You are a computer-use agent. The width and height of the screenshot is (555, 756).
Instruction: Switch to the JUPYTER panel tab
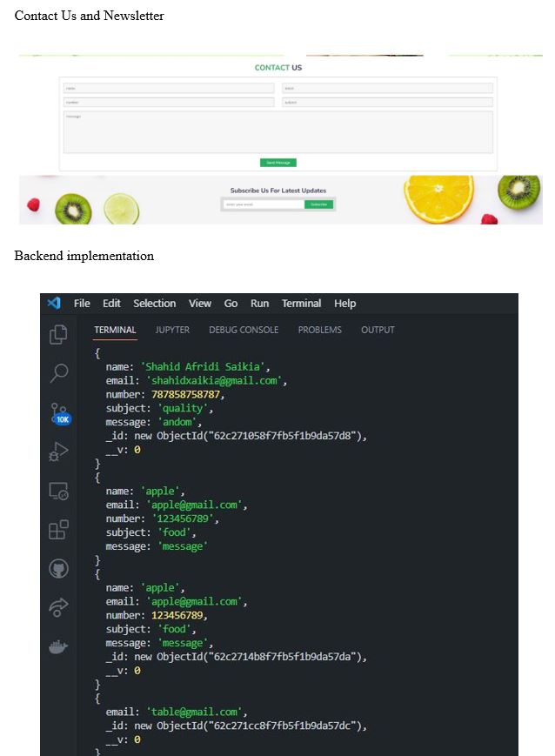[x=172, y=330]
